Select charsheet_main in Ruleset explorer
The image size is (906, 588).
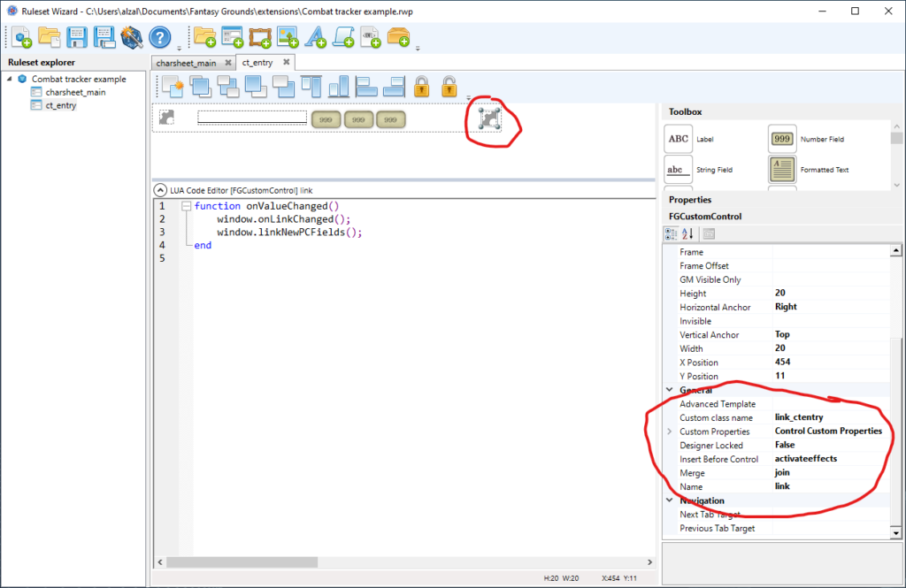click(x=75, y=92)
